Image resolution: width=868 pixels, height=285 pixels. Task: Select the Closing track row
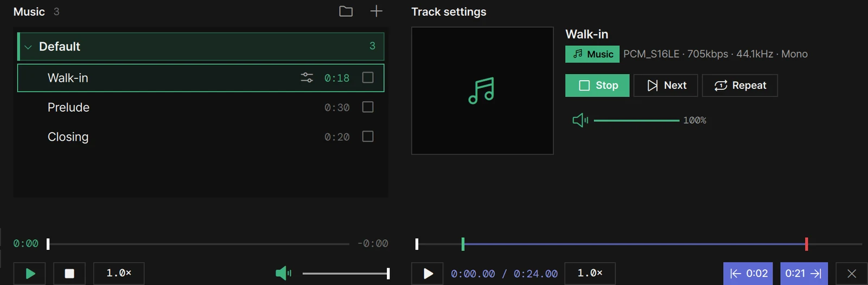click(x=201, y=137)
